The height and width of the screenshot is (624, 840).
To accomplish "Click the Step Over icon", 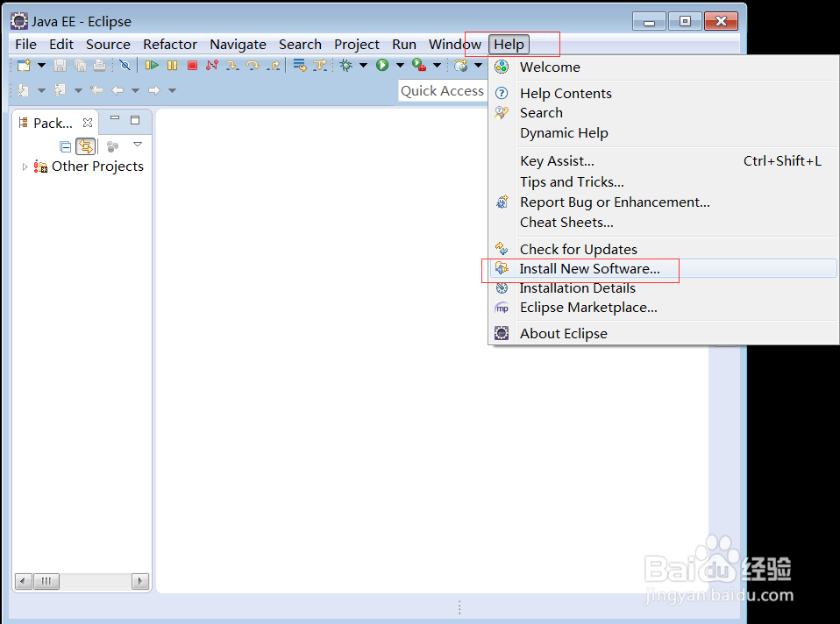I will tap(253, 66).
